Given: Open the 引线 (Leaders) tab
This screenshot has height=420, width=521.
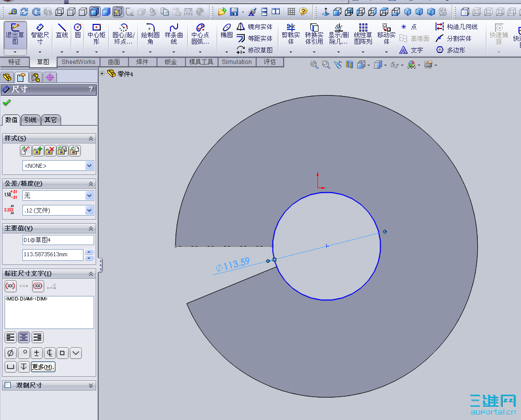Looking at the screenshot, I should click(30, 120).
